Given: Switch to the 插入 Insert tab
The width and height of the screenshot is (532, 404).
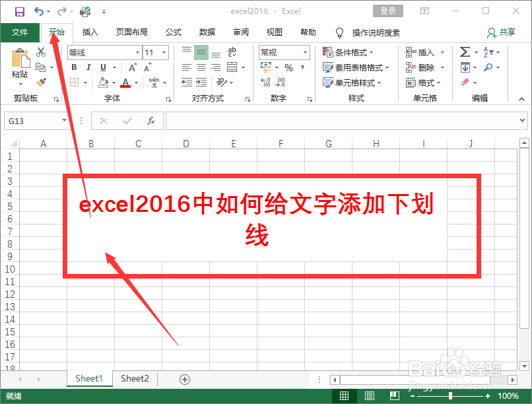Looking at the screenshot, I should [90, 32].
